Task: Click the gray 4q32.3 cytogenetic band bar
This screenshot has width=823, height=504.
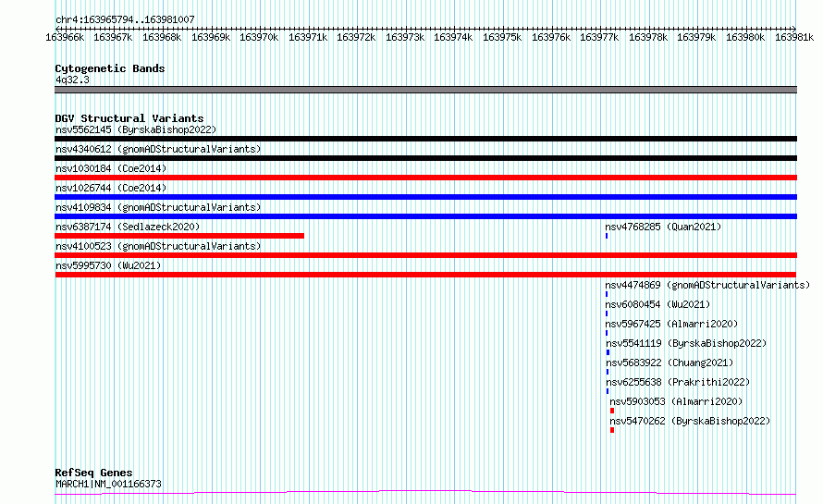Action: tap(425, 90)
